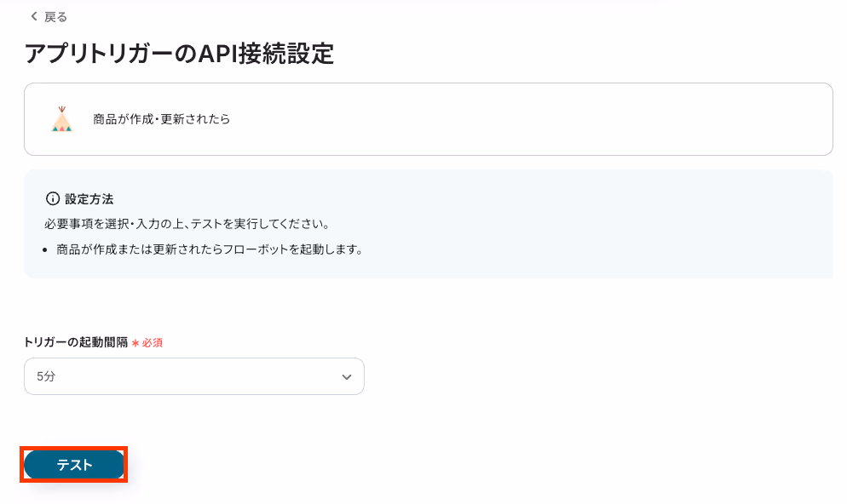Click the テスト button
This screenshot has height=504, width=847.
[x=74, y=465]
